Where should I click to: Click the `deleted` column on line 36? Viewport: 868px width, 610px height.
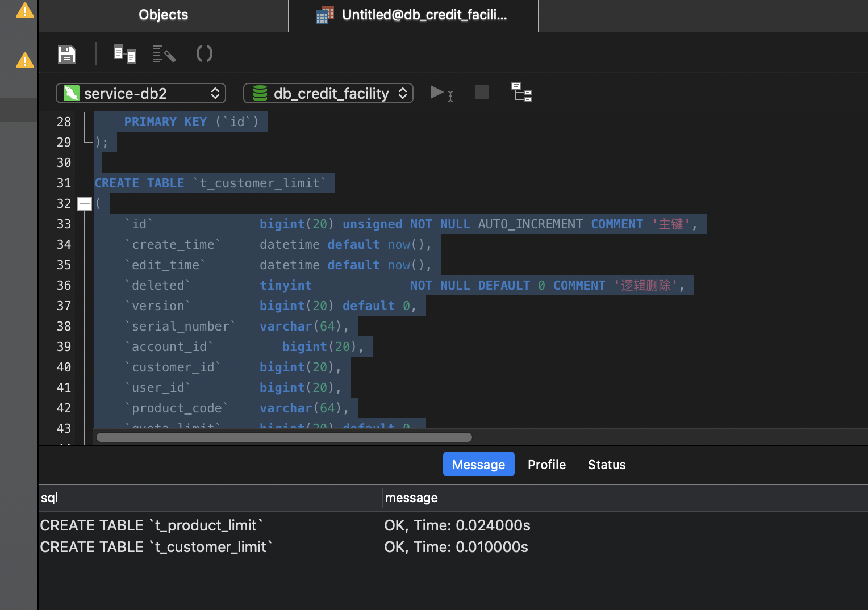157,285
